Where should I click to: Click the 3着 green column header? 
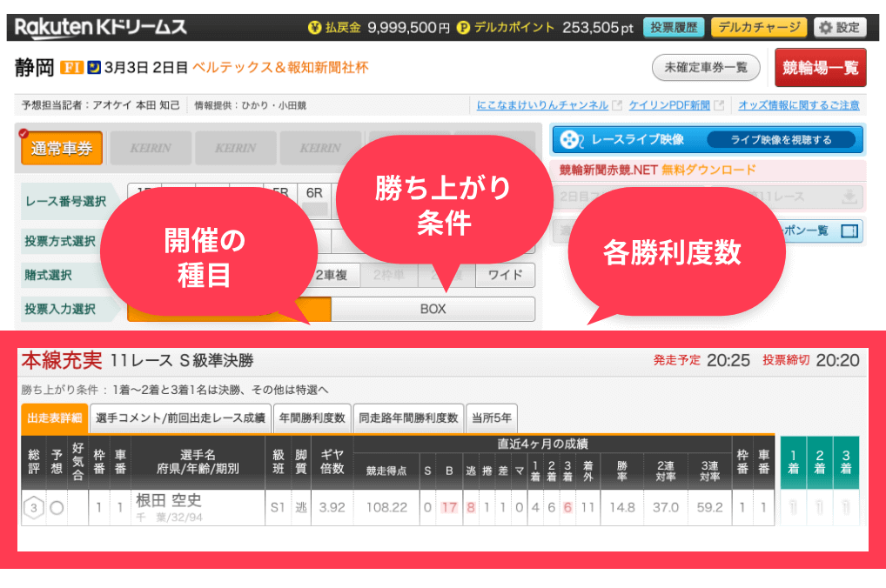coord(846,462)
